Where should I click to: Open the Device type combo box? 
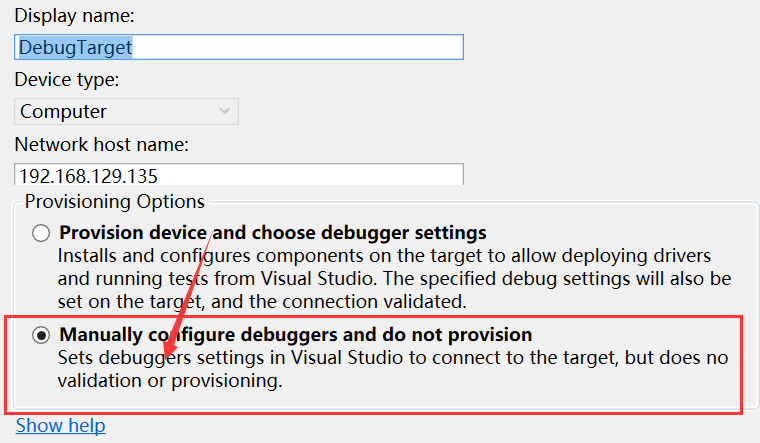(126, 111)
